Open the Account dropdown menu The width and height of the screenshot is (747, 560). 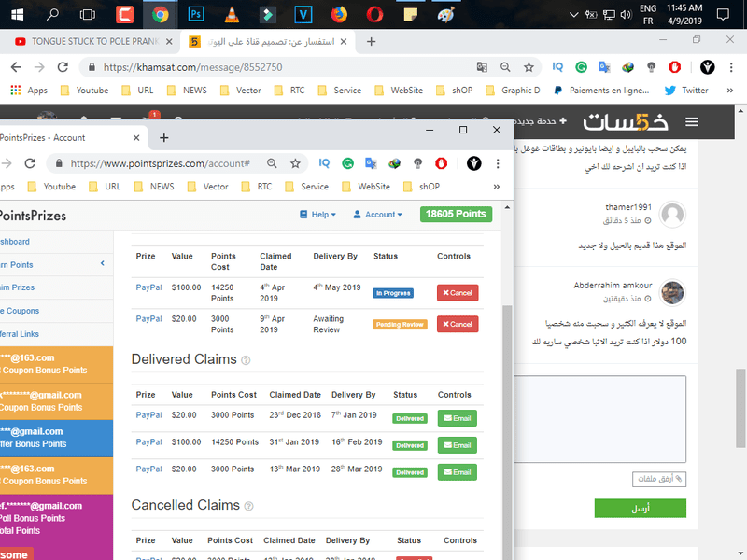[377, 215]
